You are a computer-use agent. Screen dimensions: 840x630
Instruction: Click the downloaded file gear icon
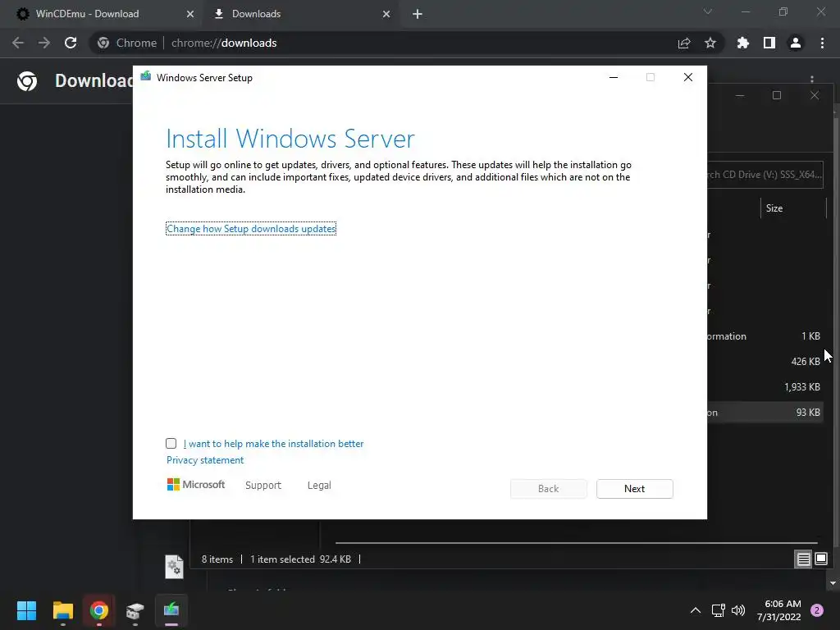(174, 567)
